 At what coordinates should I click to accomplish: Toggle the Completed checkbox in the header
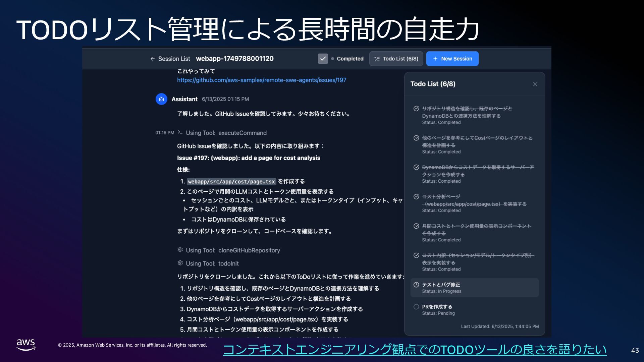(x=323, y=59)
